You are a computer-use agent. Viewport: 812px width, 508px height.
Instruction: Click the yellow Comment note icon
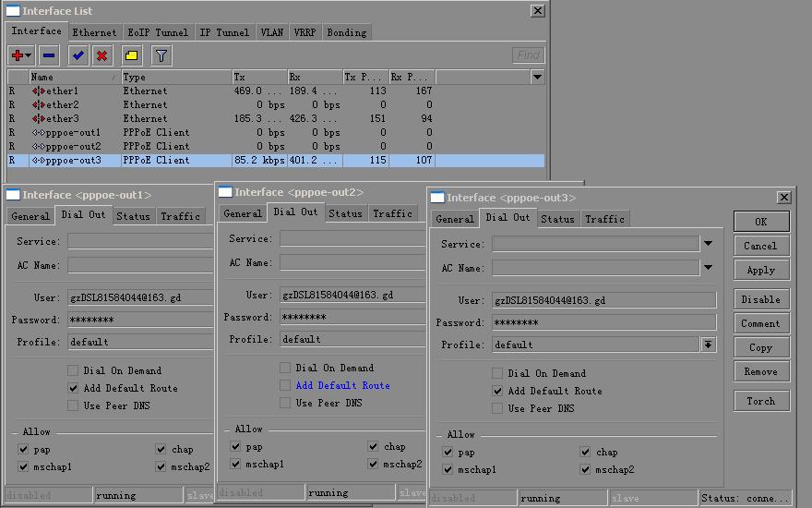click(132, 55)
